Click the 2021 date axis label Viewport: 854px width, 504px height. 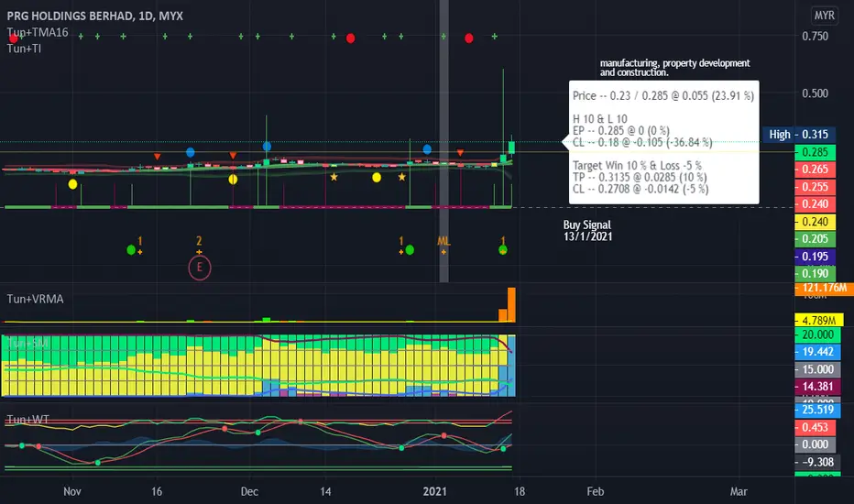pos(434,491)
